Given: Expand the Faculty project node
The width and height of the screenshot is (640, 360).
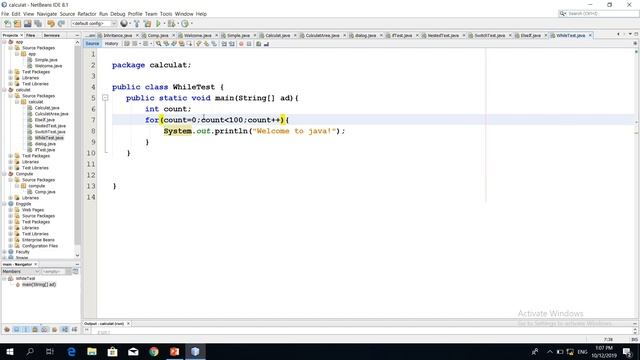Looking at the screenshot, I should (4, 252).
